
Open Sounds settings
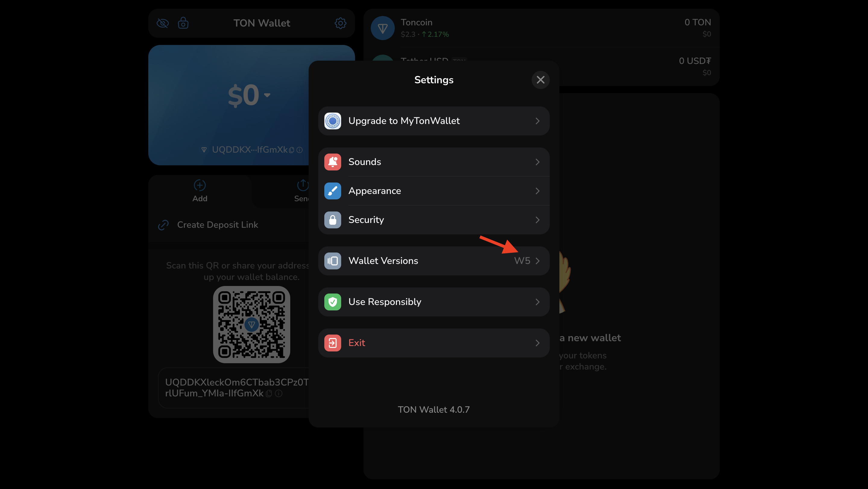click(x=434, y=162)
